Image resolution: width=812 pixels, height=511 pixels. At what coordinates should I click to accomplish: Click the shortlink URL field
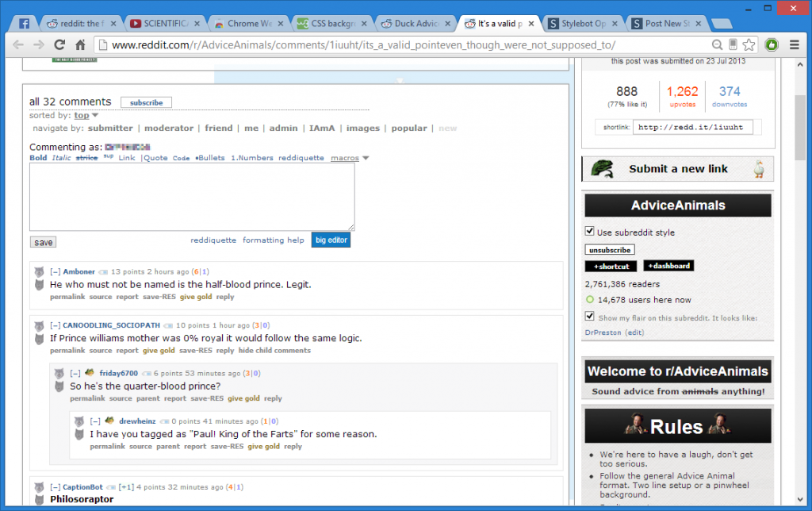692,128
